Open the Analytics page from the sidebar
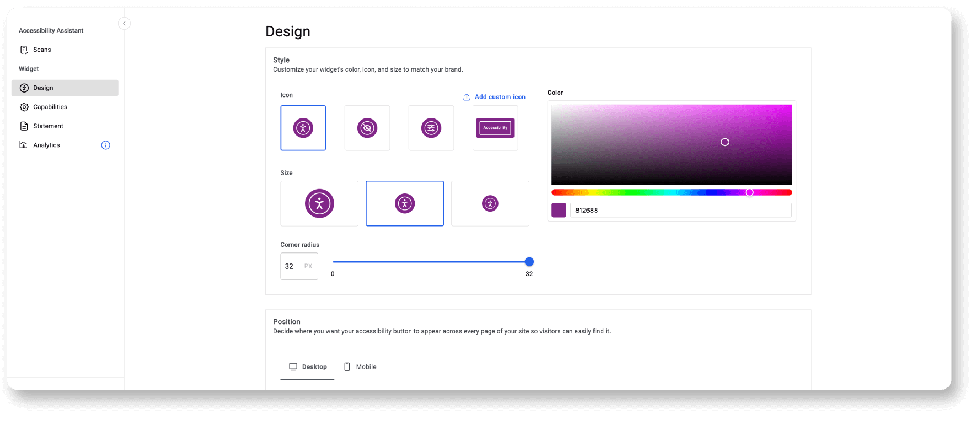 (x=46, y=145)
